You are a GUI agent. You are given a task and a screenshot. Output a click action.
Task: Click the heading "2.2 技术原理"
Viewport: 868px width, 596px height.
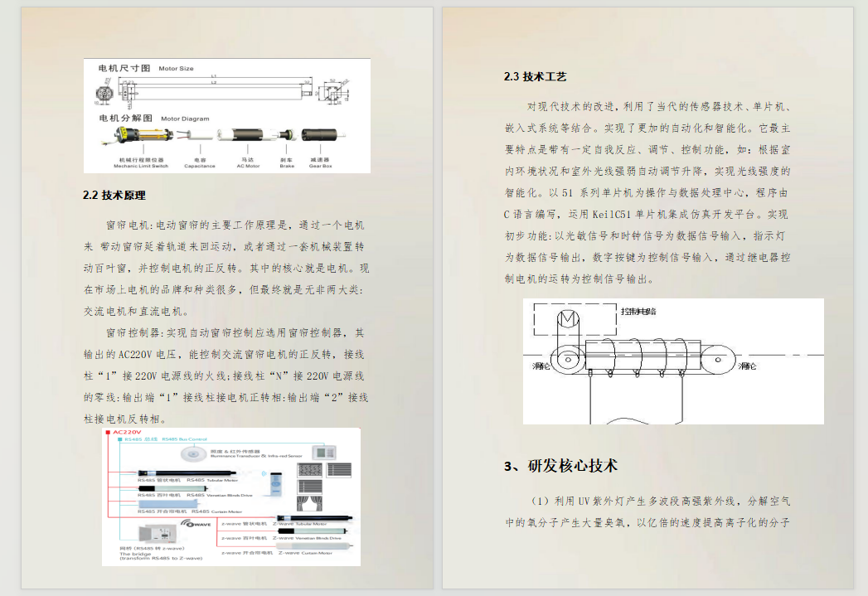pyautogui.click(x=114, y=196)
